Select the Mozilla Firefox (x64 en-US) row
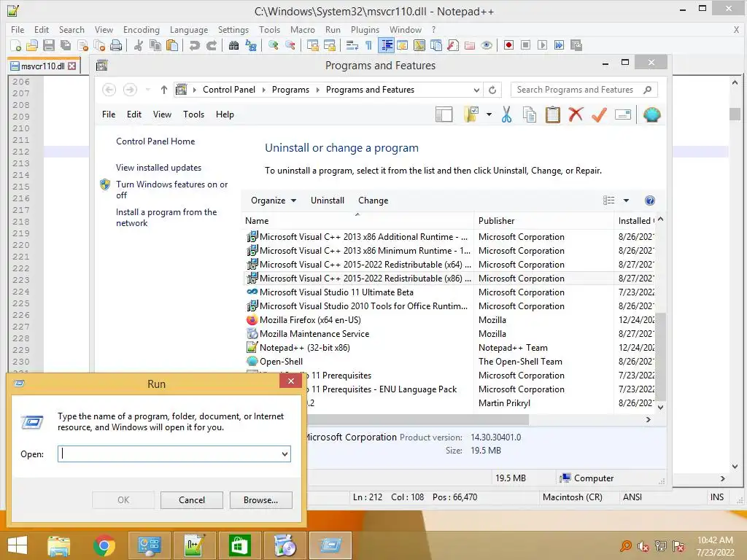This screenshot has width=747, height=560. [x=449, y=320]
